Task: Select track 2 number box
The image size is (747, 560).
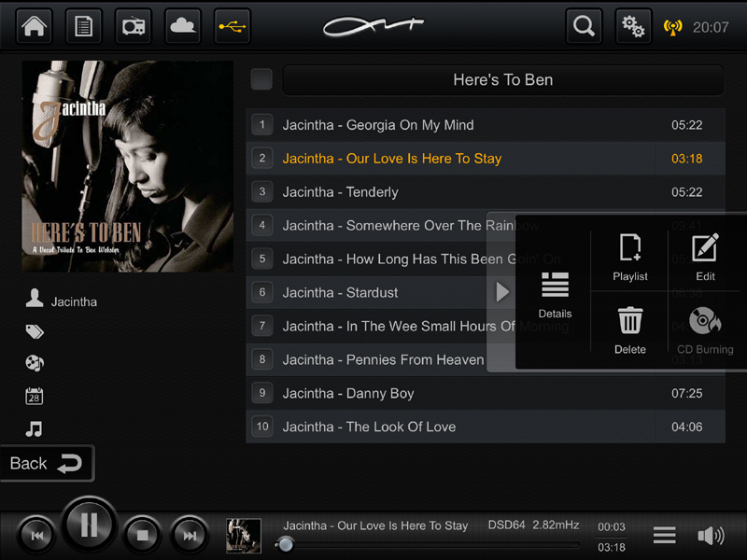Action: pyautogui.click(x=262, y=158)
